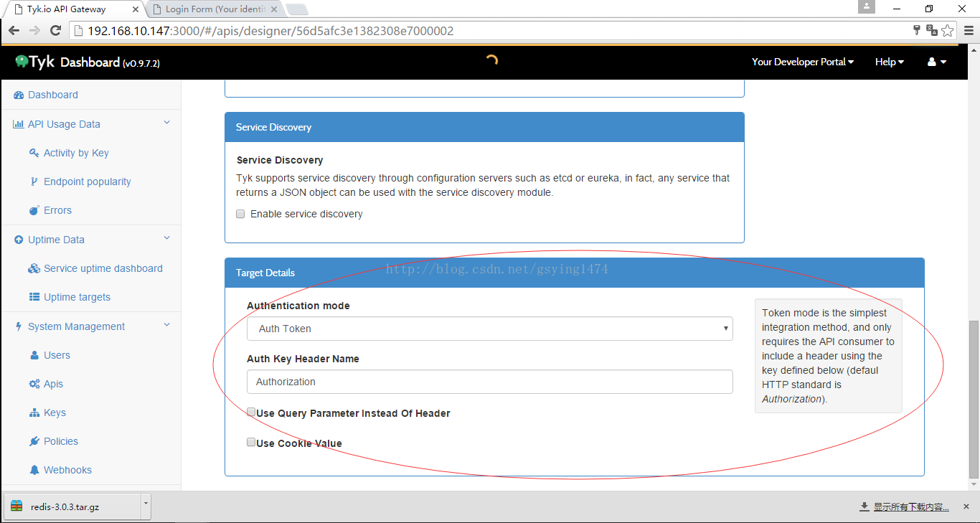980x523 pixels.
Task: Open the downloaded redis-3.0.3.tar.gz file
Action: (x=72, y=506)
